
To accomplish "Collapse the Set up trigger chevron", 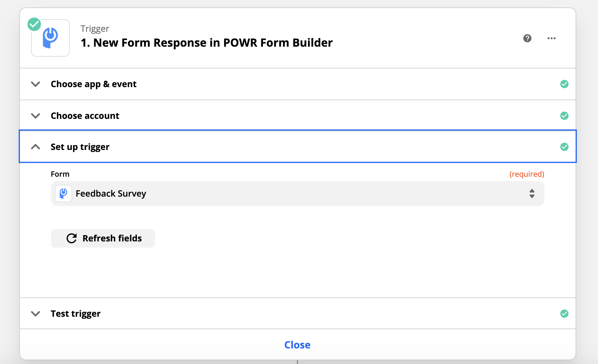I will coord(36,147).
